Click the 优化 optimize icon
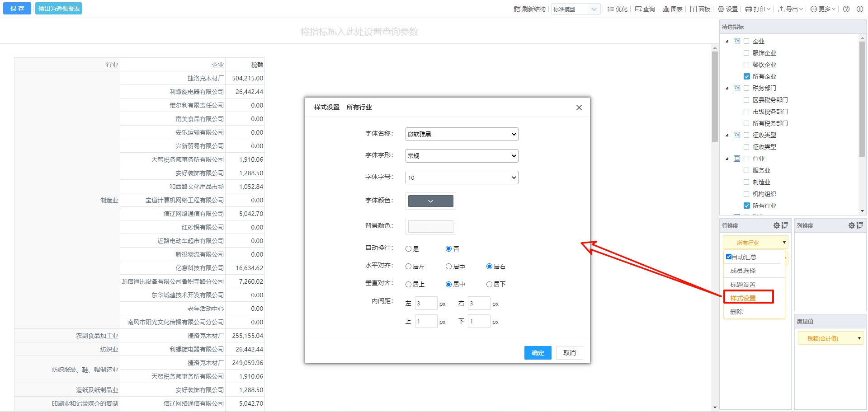The image size is (868, 412). [611, 9]
